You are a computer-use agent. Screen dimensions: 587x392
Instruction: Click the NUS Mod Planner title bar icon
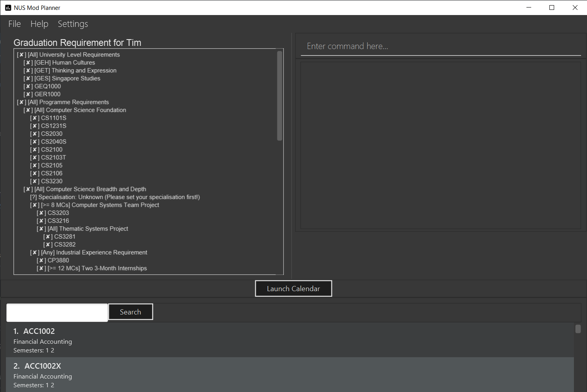[8, 8]
